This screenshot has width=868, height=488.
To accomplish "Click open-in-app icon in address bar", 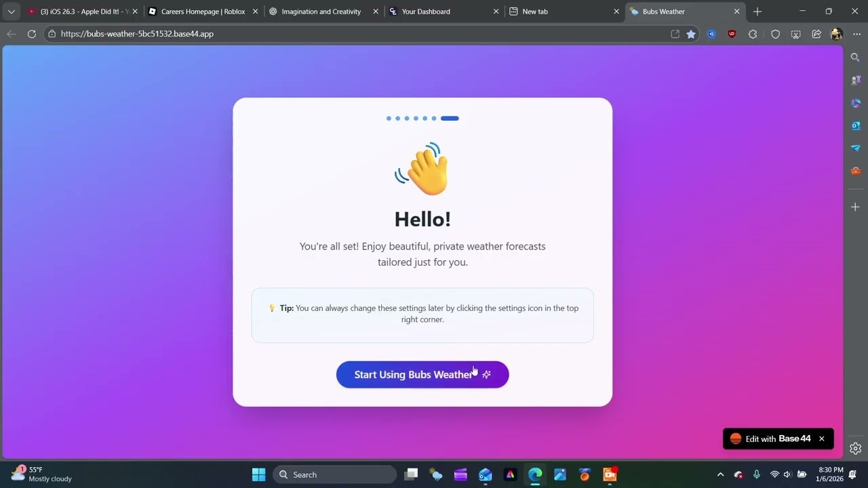I will [675, 34].
